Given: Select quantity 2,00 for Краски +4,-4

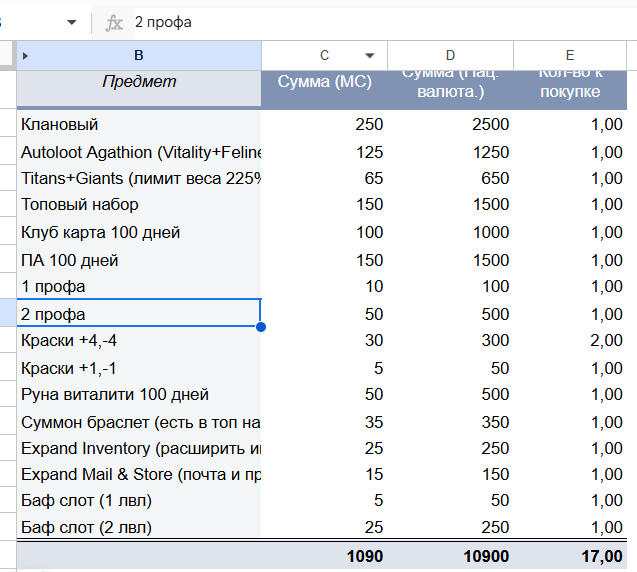Looking at the screenshot, I should click(x=575, y=341).
